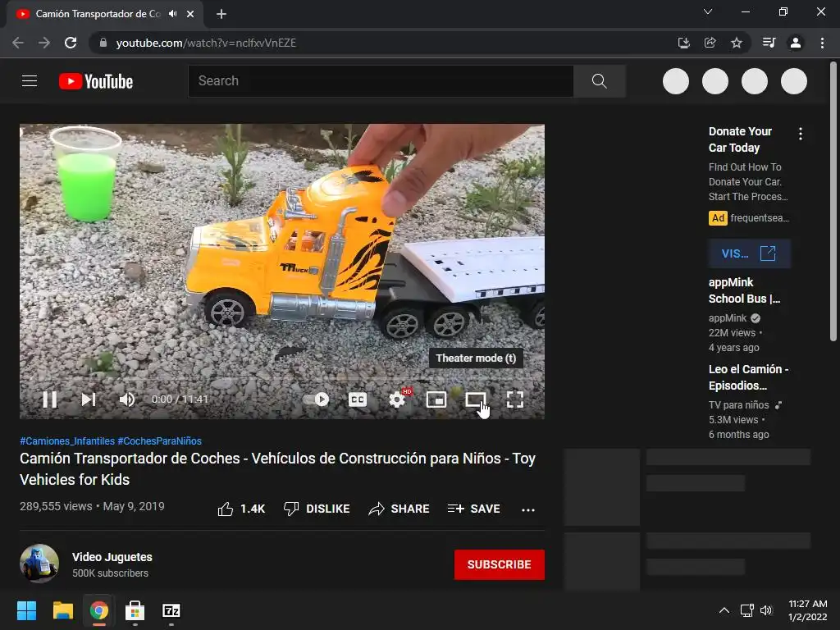The image size is (840, 630).
Task: Go back in browser history
Action: [x=18, y=43]
